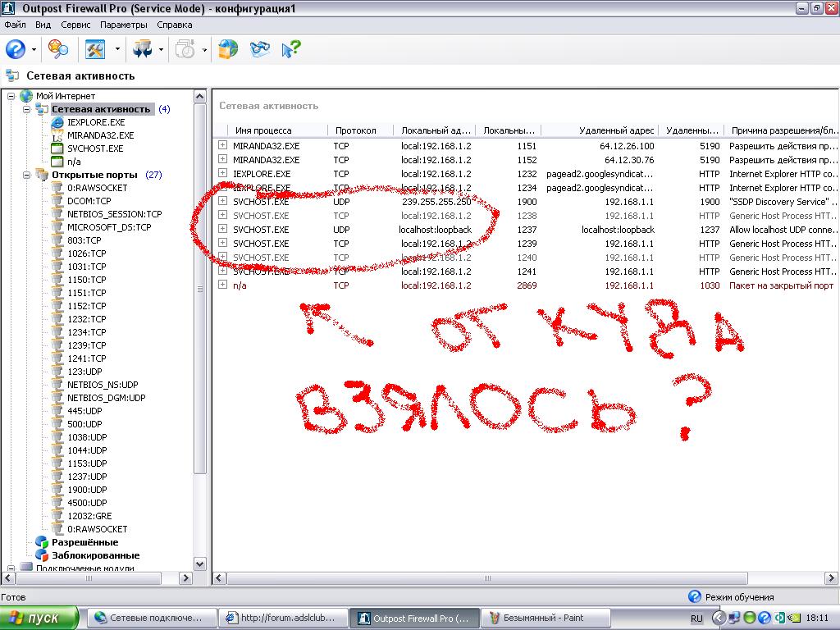840x630 pixels.
Task: Click the blue question mark policy icon in toolbar
Action: 16,49
